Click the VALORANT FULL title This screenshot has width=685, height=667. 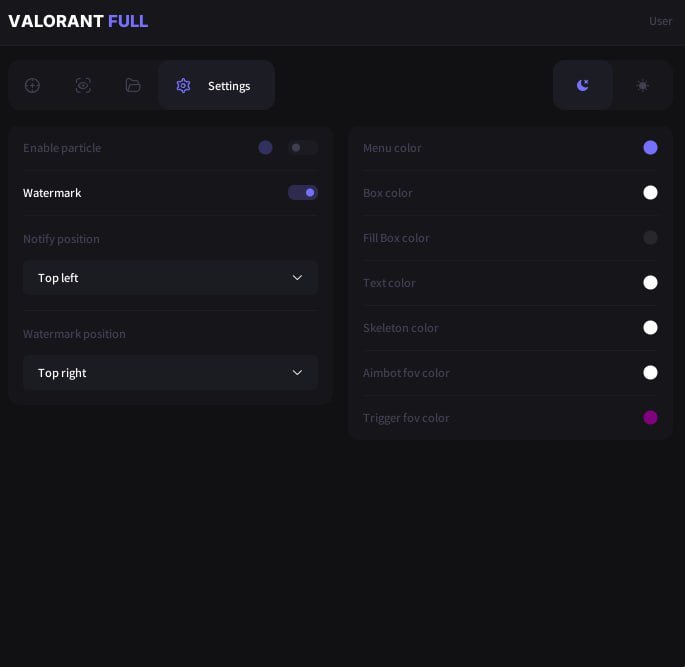78,21
